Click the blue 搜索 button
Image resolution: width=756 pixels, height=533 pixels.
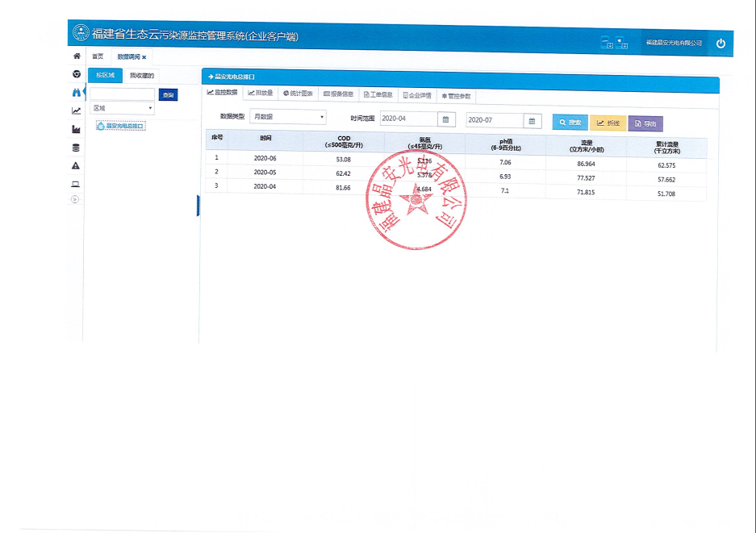[x=570, y=123]
